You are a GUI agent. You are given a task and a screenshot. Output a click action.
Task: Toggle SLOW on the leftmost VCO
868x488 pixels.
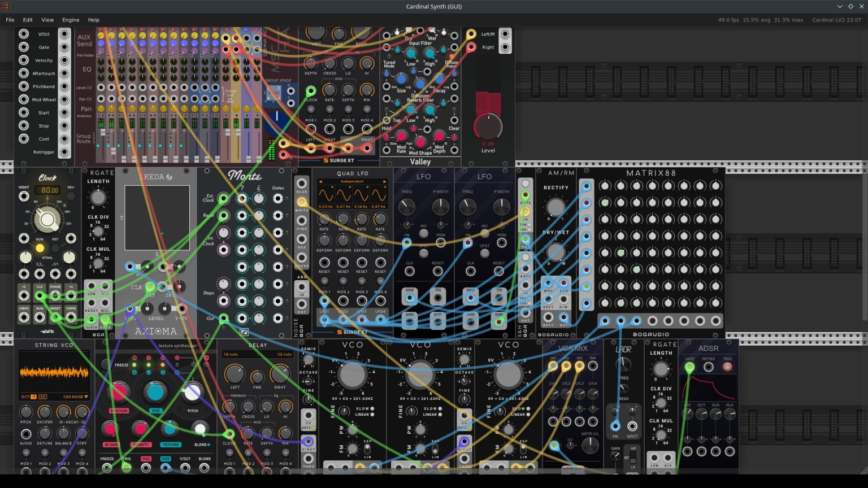click(x=372, y=408)
